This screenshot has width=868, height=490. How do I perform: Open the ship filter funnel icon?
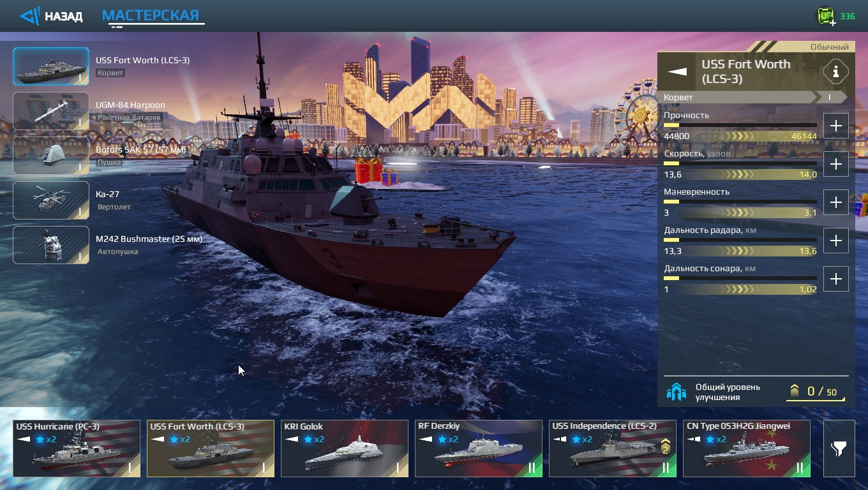(839, 449)
